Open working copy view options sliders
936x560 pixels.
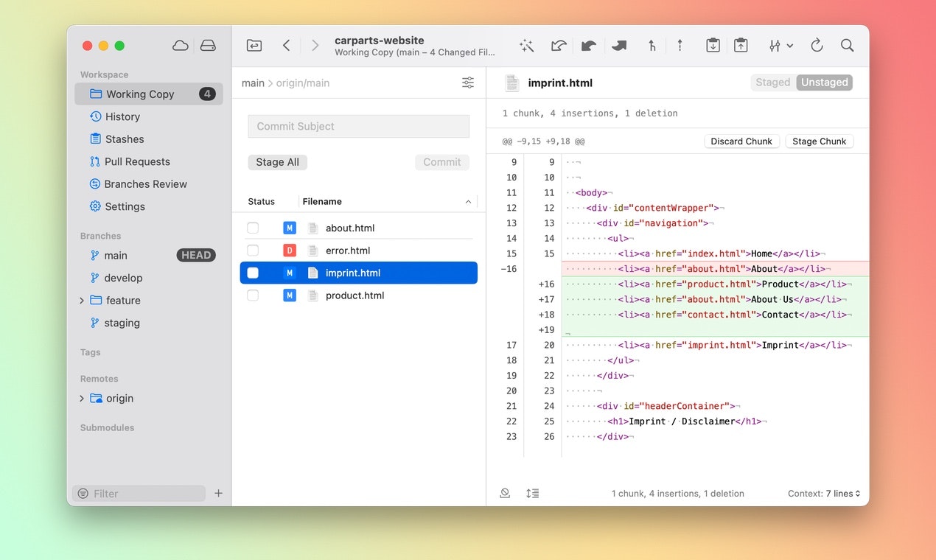pos(468,83)
